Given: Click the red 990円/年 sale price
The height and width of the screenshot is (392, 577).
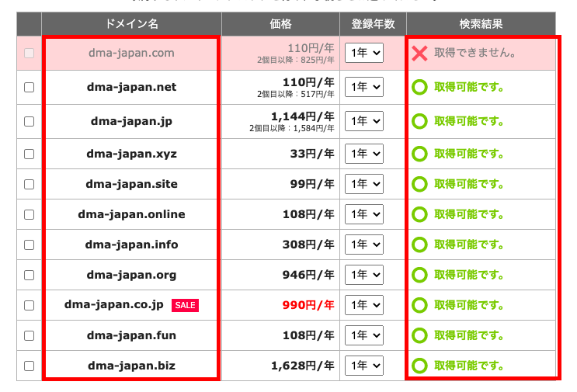Looking at the screenshot, I should (x=310, y=305).
